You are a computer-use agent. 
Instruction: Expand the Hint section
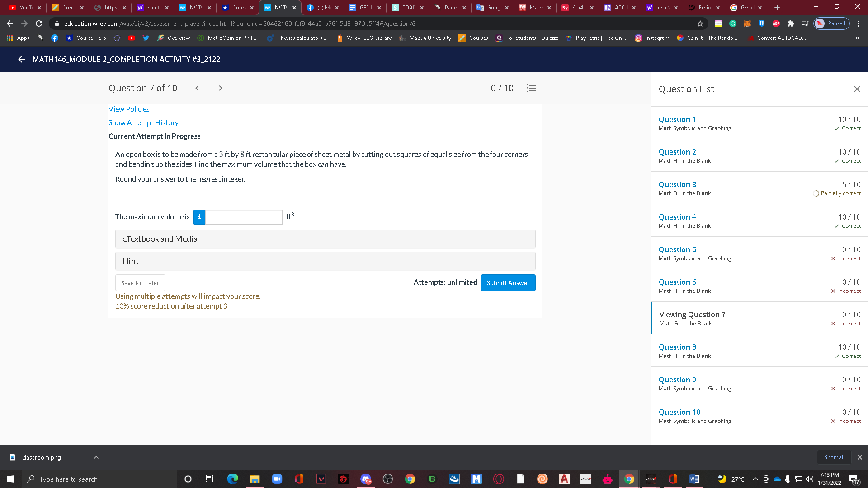click(325, 261)
